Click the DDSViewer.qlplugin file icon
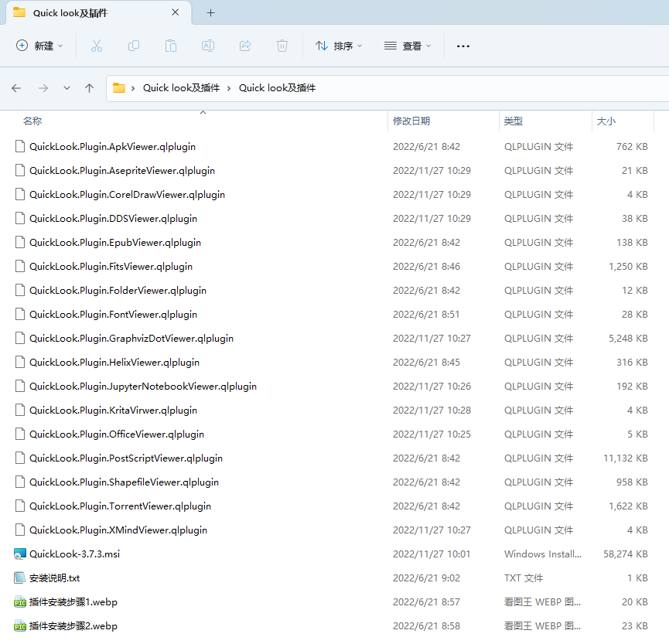669x644 pixels. coord(19,218)
